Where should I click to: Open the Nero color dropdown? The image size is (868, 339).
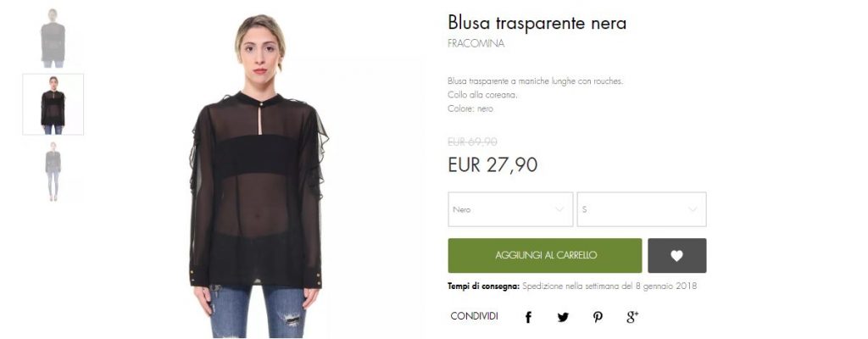coord(510,209)
